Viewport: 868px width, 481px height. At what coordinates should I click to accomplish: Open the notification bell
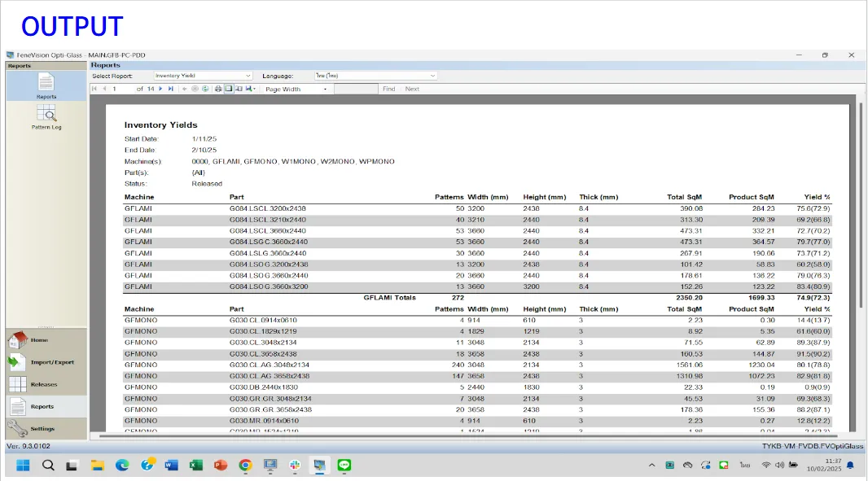[851, 466]
